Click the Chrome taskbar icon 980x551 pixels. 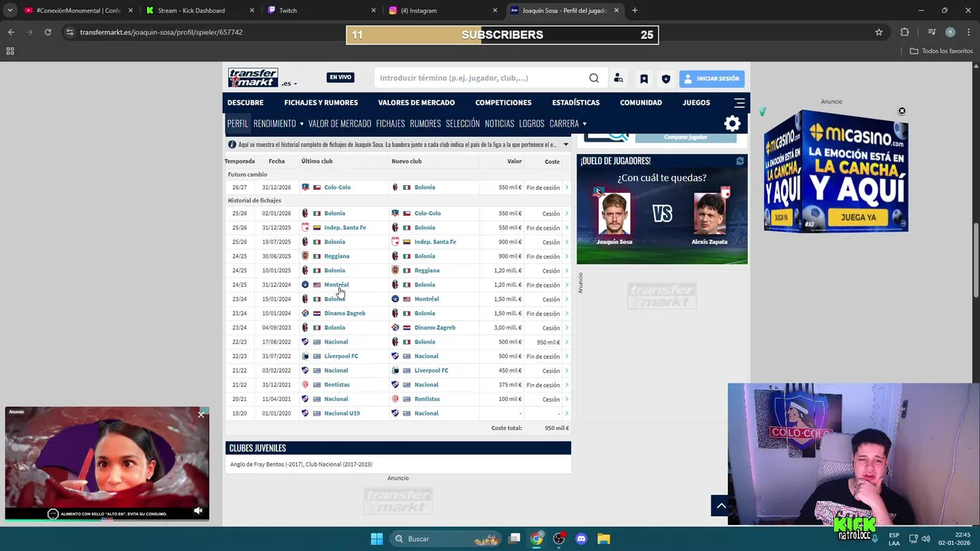(537, 539)
